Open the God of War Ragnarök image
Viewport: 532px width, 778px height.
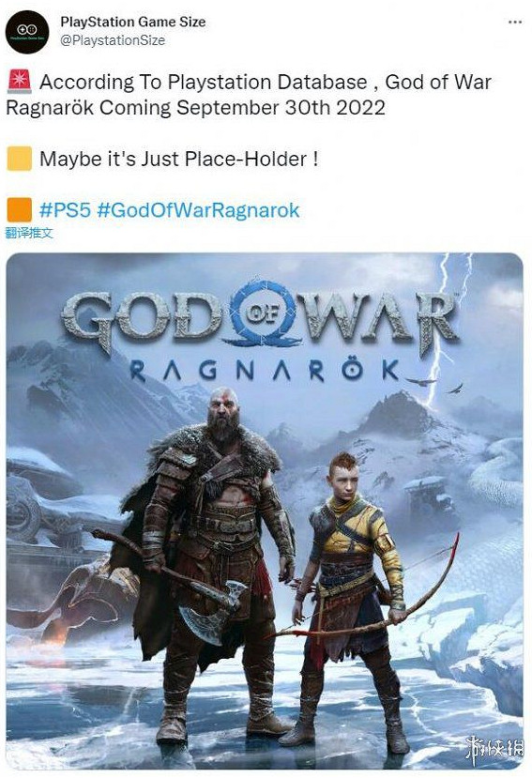[x=265, y=511]
